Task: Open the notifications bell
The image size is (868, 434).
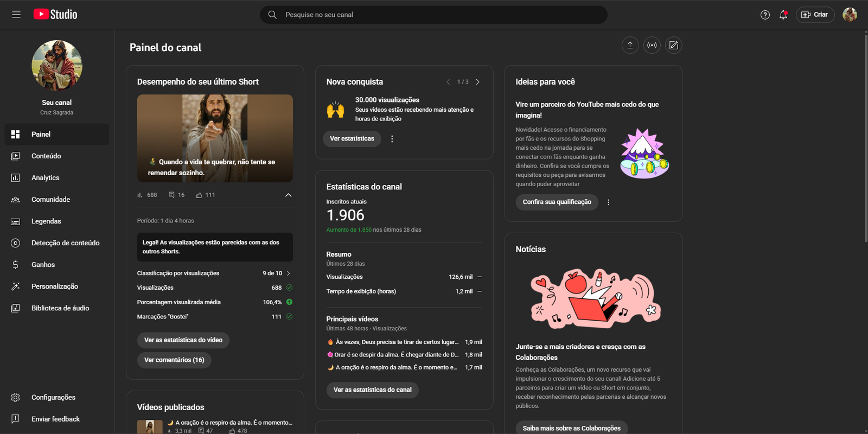Action: click(x=783, y=15)
